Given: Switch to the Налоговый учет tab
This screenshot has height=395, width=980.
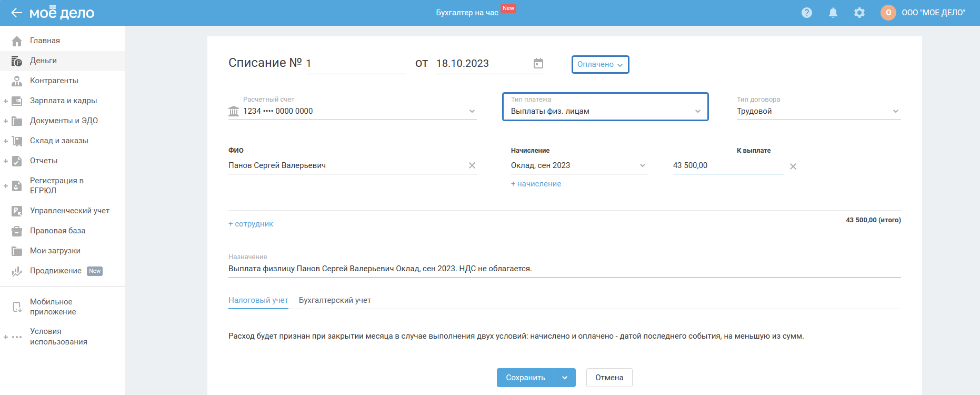Looking at the screenshot, I should coord(258,300).
